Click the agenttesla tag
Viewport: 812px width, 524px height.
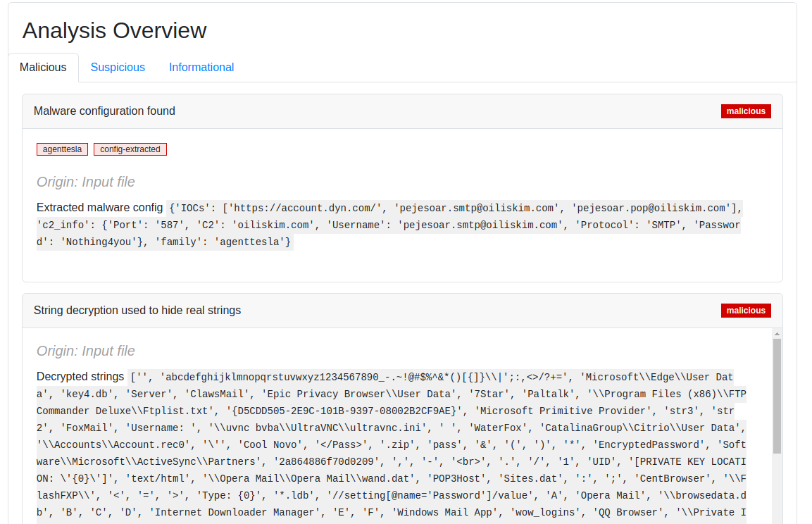(x=62, y=149)
